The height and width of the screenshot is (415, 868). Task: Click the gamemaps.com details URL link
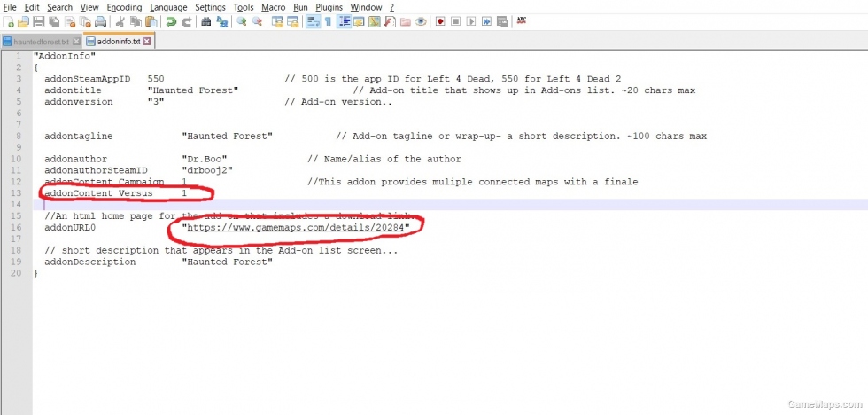(x=296, y=227)
